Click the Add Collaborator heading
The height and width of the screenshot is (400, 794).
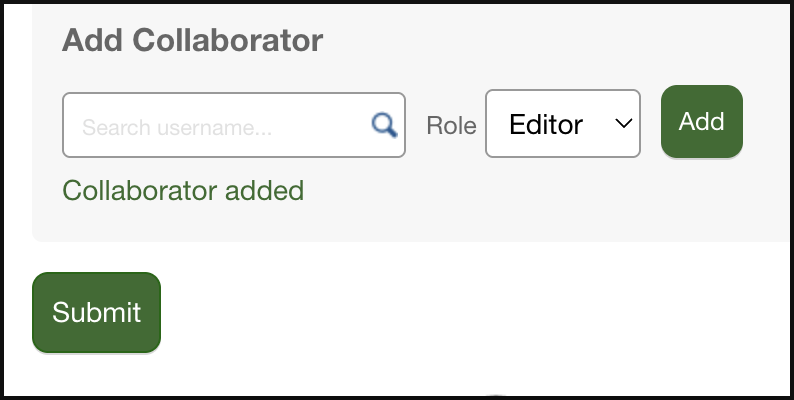(x=193, y=40)
